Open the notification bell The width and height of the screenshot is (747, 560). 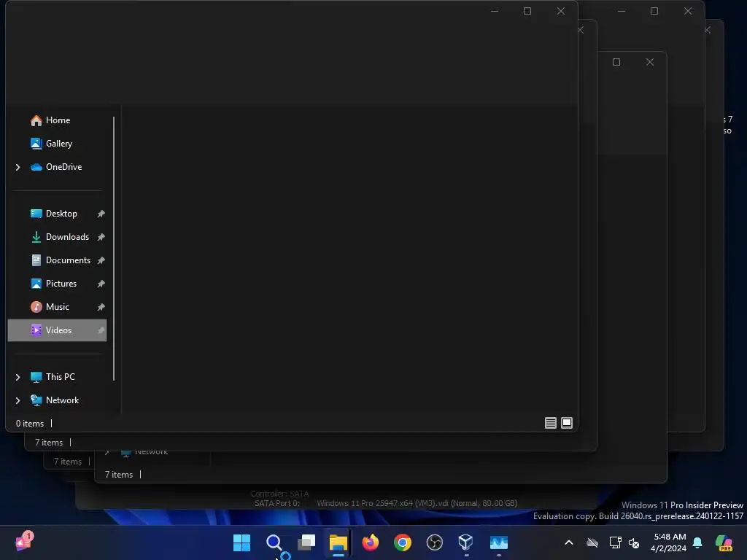coord(697,542)
